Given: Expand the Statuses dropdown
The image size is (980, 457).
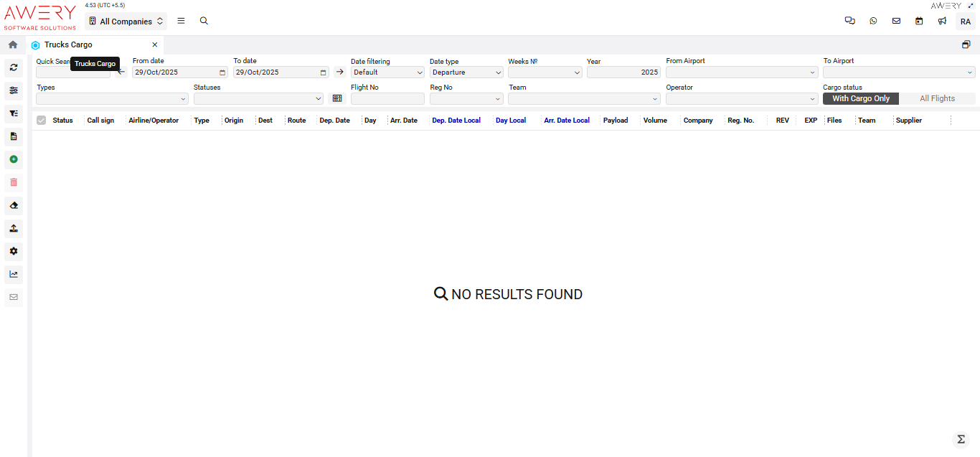Looking at the screenshot, I should (258, 99).
